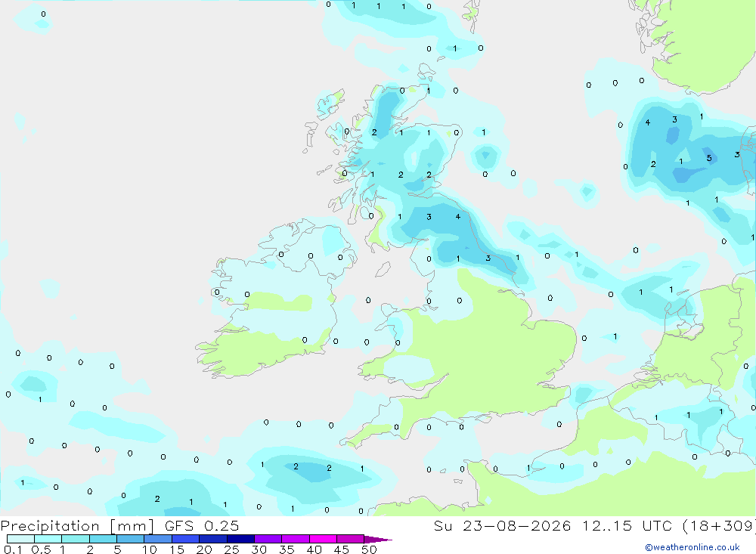
Task: Click the 'Precipitation [mm]' title text
Action: click(77, 526)
